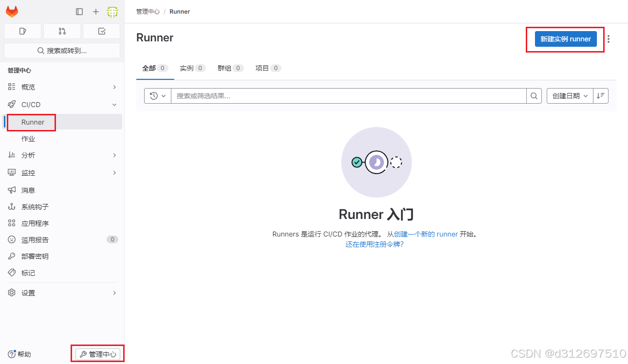The image size is (628, 364).
Task: Click the 管理中心 breadcrumb link
Action: pos(148,12)
